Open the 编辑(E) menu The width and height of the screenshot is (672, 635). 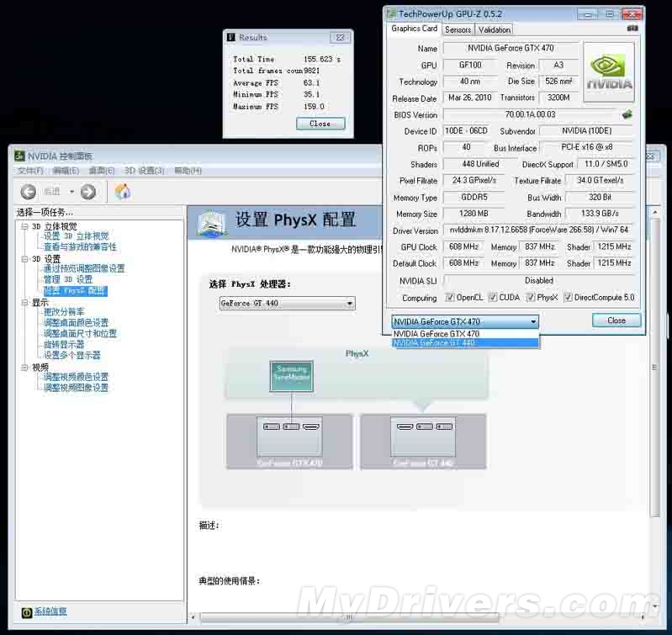[66, 171]
